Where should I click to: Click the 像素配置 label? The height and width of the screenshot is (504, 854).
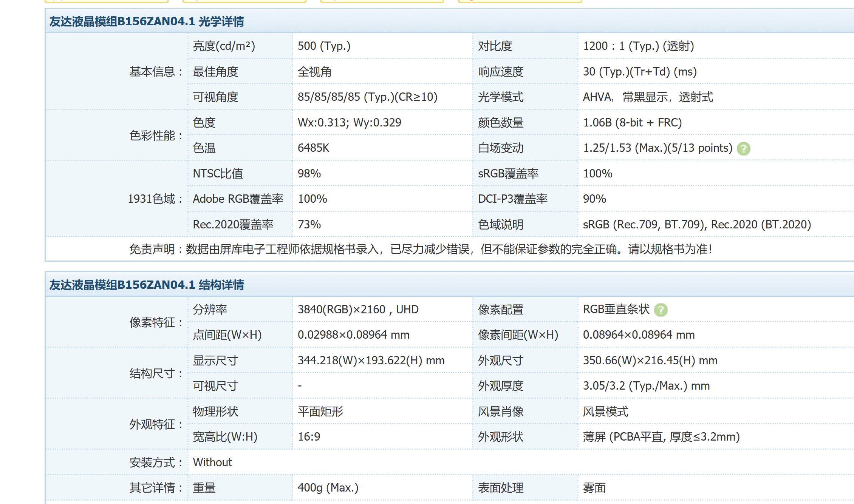(x=501, y=310)
